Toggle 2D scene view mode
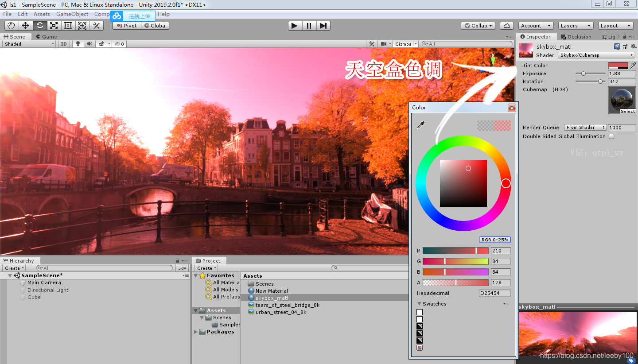 pyautogui.click(x=64, y=44)
